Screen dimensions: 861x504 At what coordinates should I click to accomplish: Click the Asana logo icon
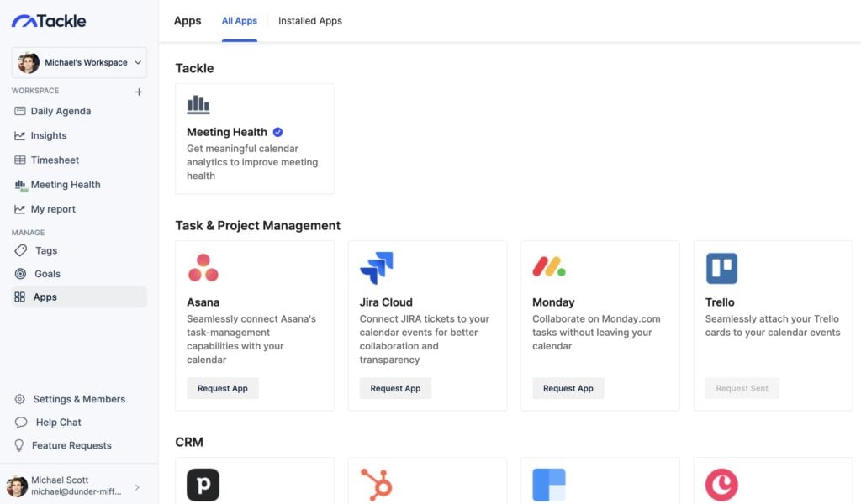click(203, 268)
